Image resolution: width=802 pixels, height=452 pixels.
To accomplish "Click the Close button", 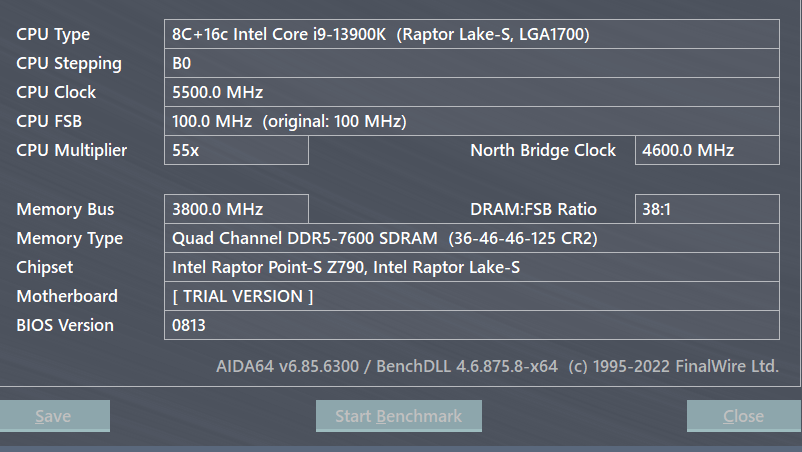I will pyautogui.click(x=743, y=416).
